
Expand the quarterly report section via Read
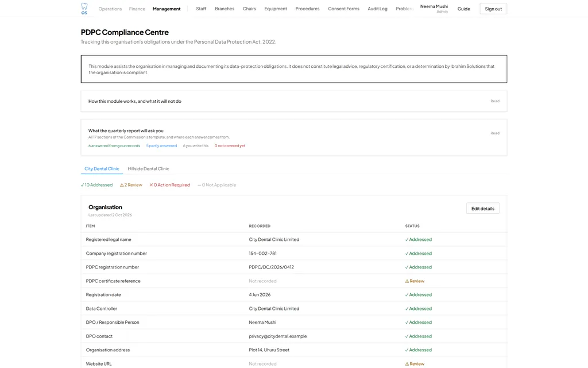(494, 133)
